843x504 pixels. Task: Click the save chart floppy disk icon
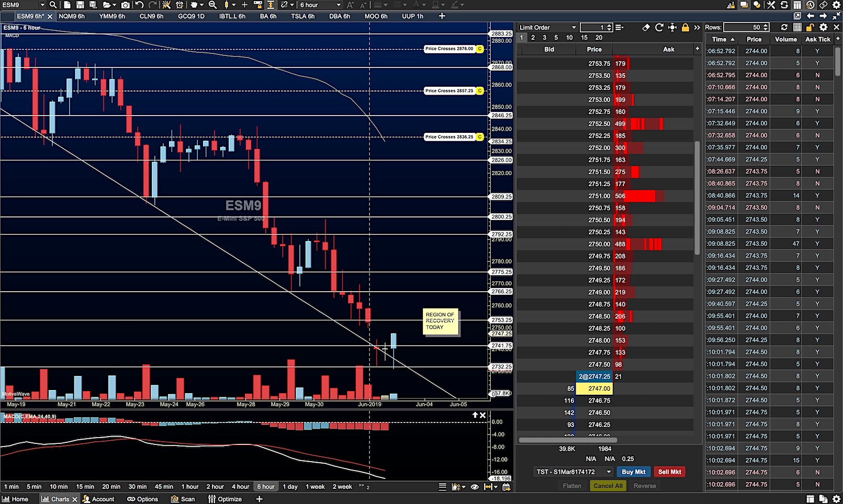click(x=80, y=5)
